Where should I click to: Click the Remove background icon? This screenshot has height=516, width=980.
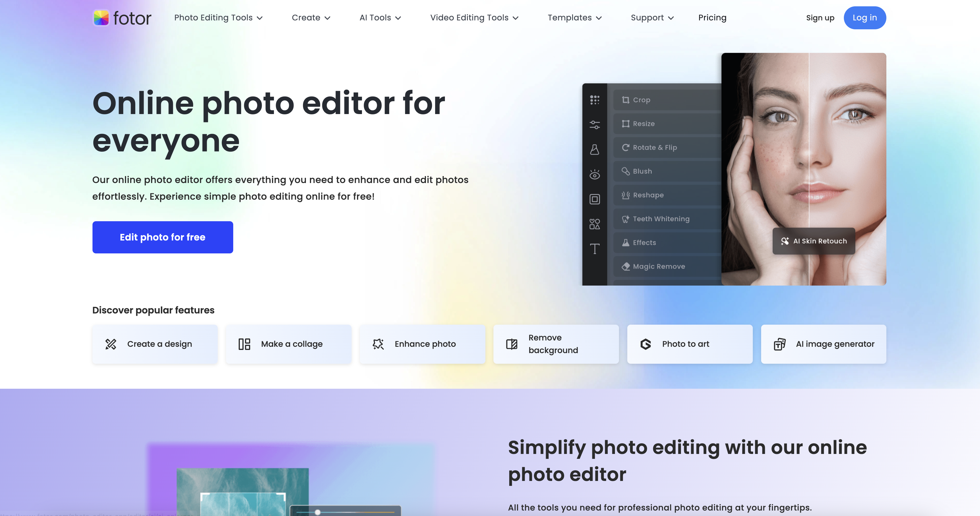(512, 344)
